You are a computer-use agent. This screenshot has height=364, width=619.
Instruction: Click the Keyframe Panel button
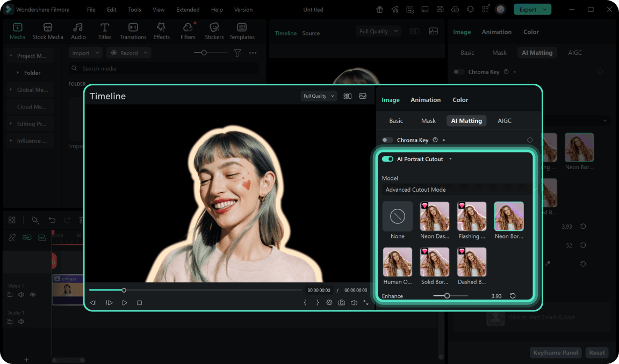pyautogui.click(x=555, y=353)
